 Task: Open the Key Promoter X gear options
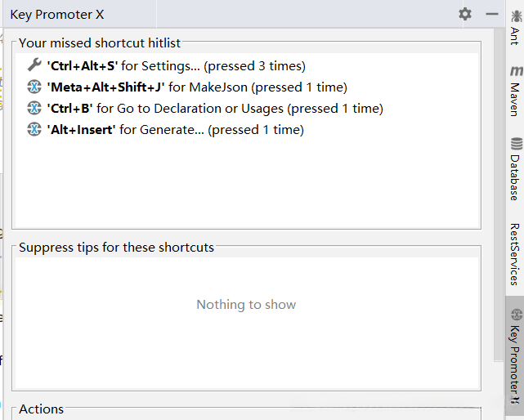coord(465,14)
